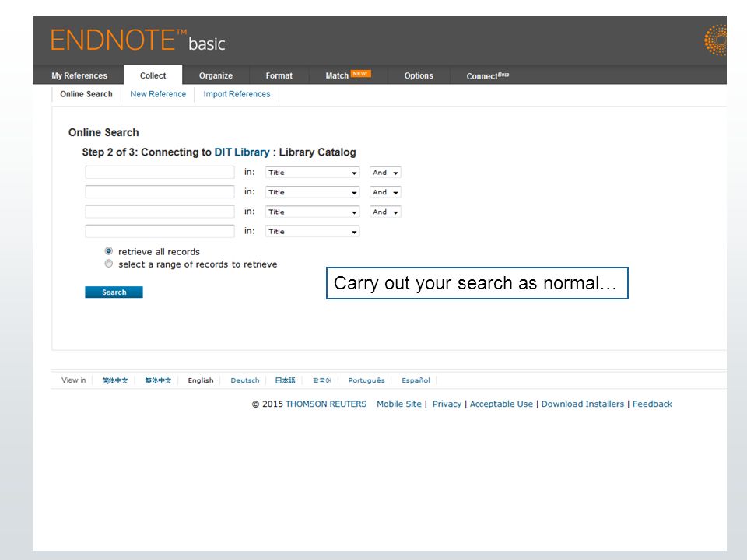Select the Online Search sub-tab
Screen dimensions: 747x560
(x=86, y=94)
